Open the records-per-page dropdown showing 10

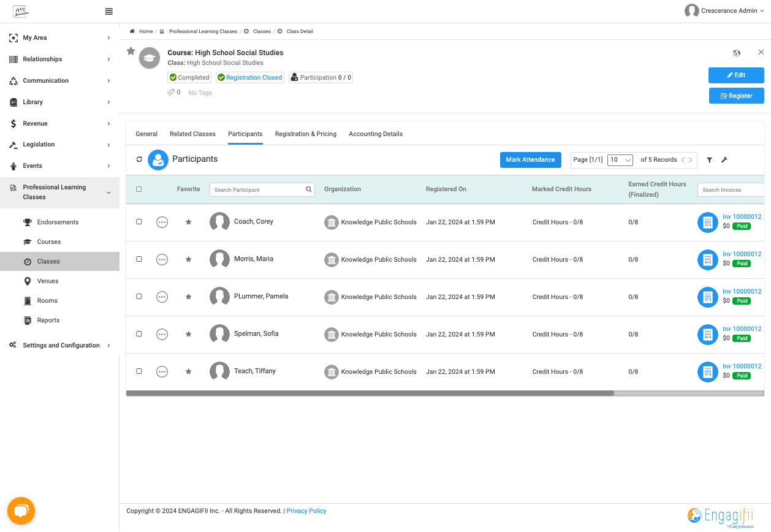(x=620, y=160)
